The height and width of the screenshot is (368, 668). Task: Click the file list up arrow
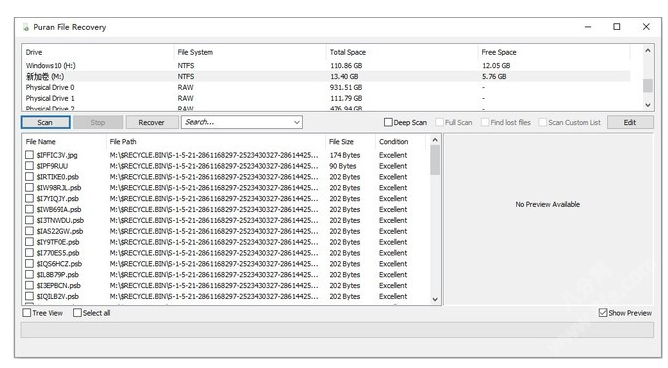click(x=435, y=140)
